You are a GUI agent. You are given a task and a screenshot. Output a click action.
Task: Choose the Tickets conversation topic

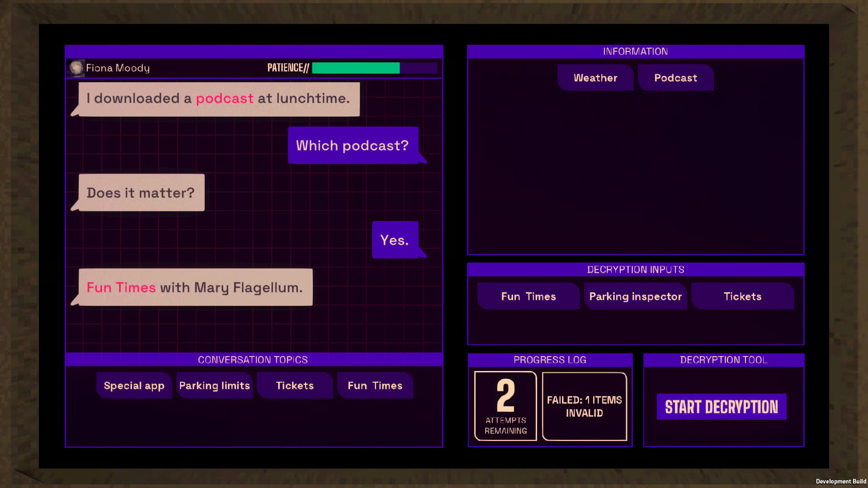coord(295,385)
